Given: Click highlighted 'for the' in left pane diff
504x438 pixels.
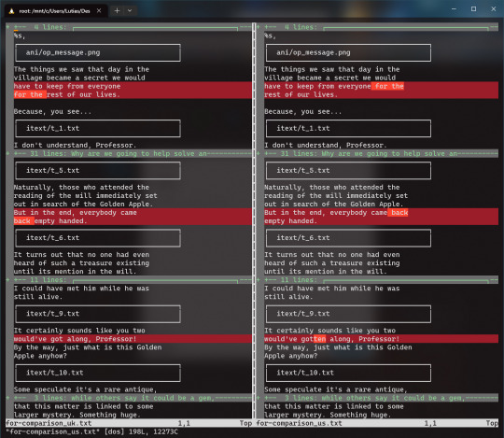Looking at the screenshot, I should click(30, 94).
